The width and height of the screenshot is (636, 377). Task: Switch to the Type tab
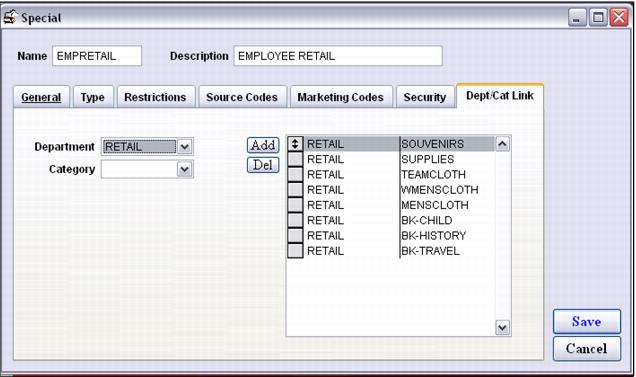[x=93, y=97]
